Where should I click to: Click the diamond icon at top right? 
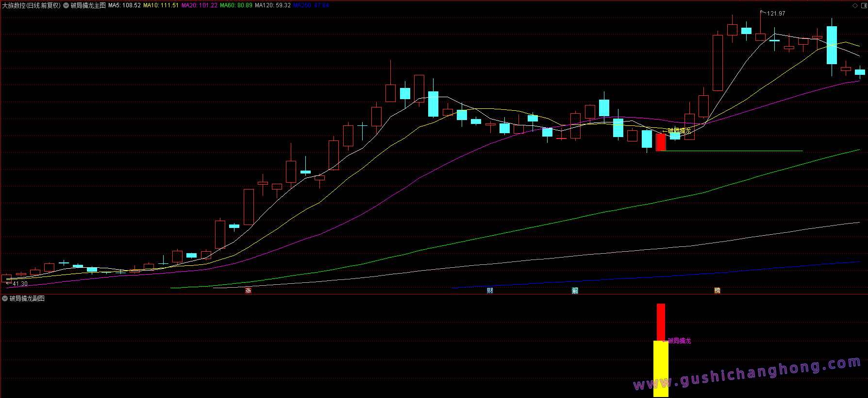pyautogui.click(x=855, y=5)
